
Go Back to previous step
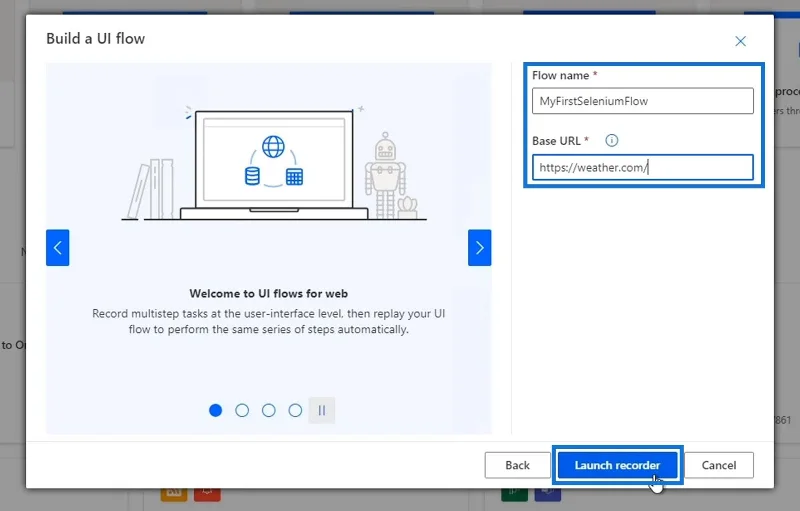(x=517, y=465)
